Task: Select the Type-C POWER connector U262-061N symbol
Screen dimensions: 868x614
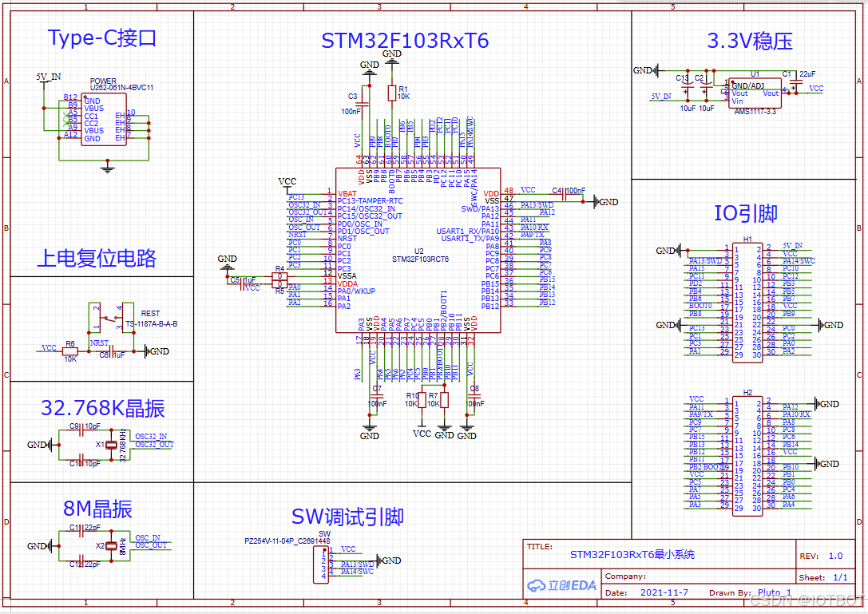Action: (102, 120)
